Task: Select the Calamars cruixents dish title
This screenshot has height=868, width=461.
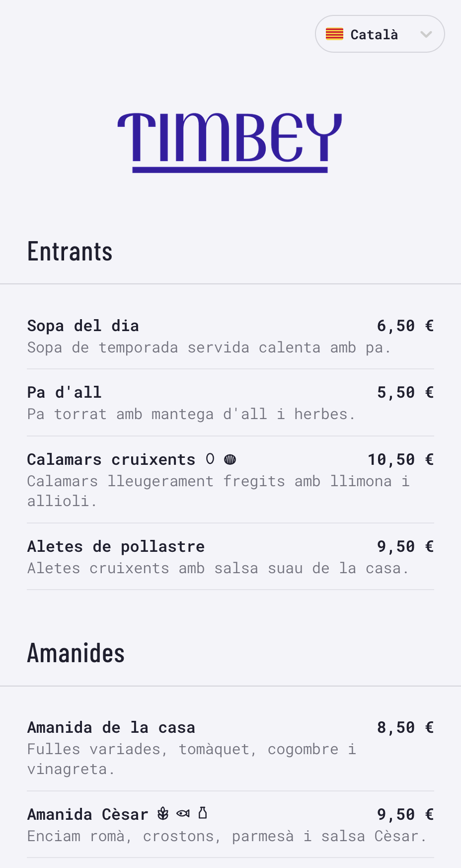Action: [x=111, y=460]
